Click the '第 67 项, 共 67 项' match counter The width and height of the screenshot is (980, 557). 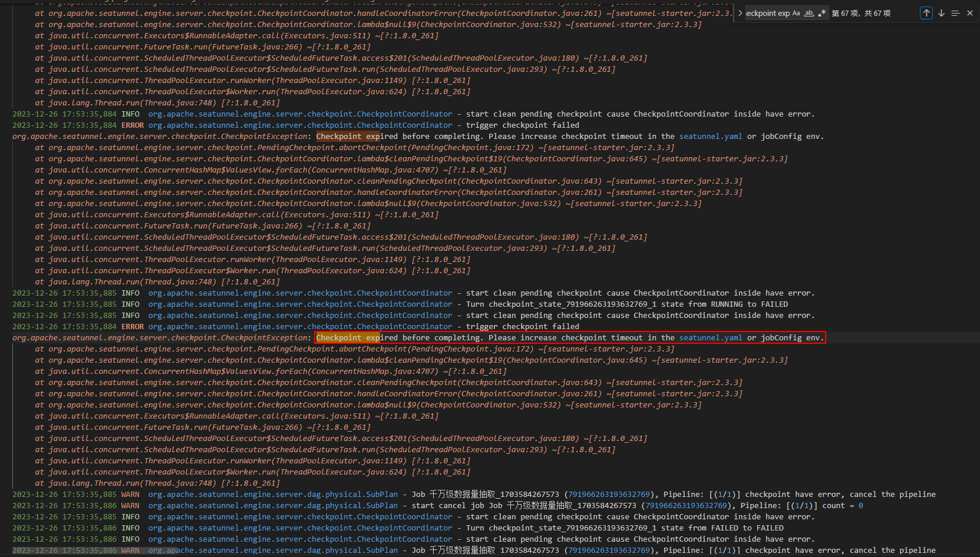[861, 13]
